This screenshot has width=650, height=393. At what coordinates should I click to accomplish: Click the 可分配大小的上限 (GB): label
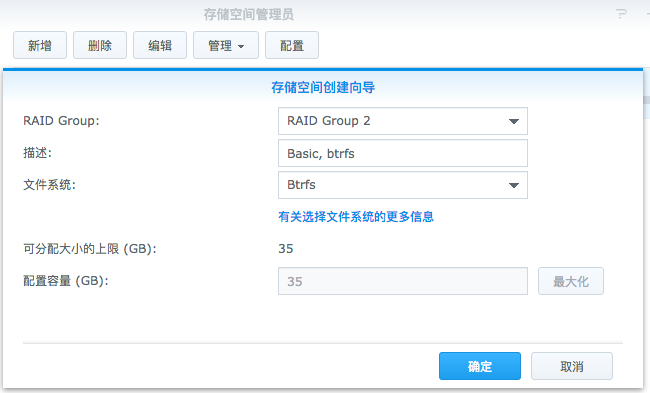point(90,249)
